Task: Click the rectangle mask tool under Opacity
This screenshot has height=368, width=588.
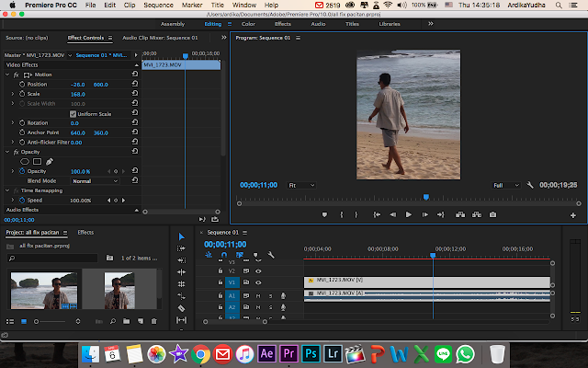Action: pos(37,162)
